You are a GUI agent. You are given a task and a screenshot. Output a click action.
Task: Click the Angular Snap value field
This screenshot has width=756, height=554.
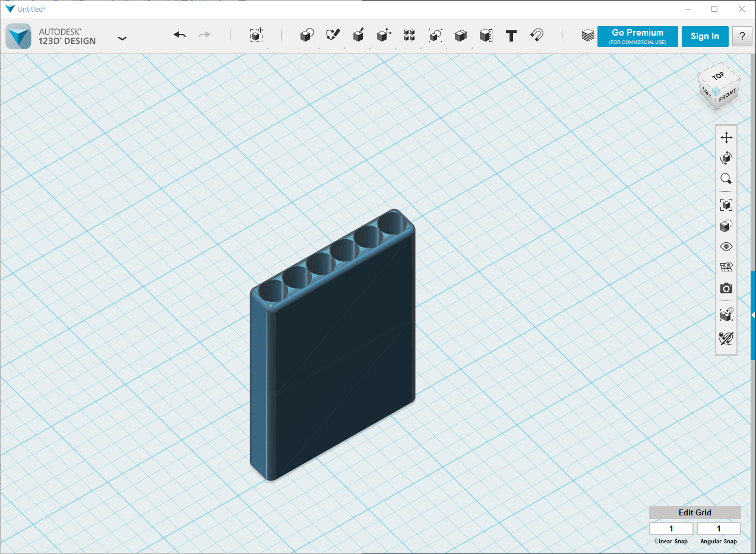(719, 528)
